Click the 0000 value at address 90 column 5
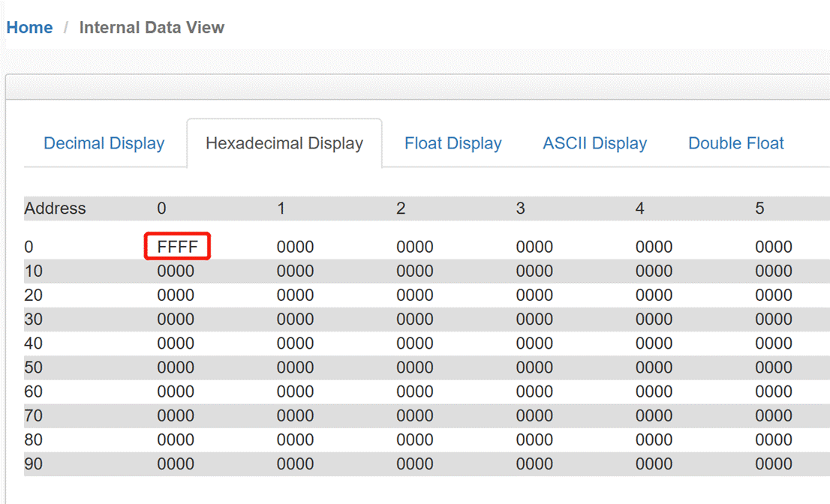 774,463
